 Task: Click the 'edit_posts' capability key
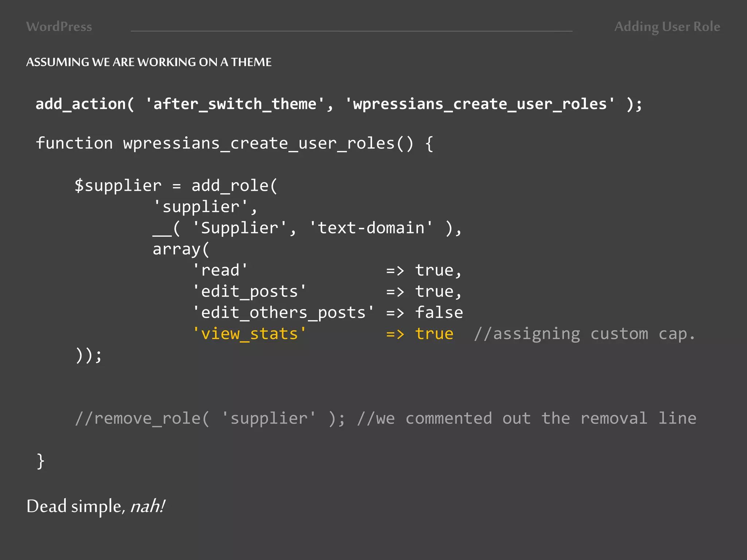(249, 292)
